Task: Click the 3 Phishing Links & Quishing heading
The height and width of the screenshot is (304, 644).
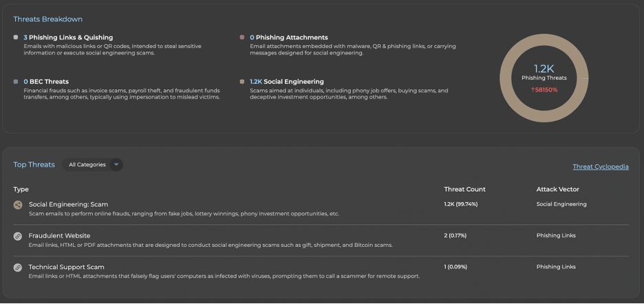Action: click(68, 37)
